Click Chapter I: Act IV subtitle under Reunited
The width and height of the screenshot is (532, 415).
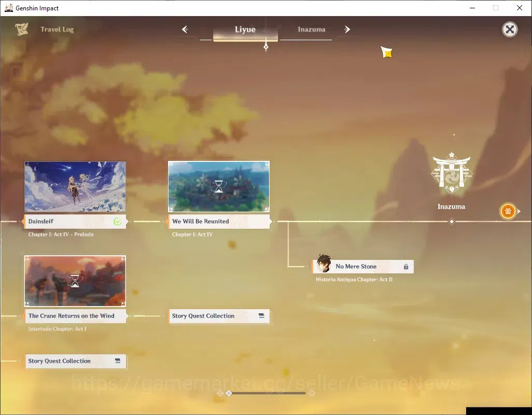coord(192,234)
